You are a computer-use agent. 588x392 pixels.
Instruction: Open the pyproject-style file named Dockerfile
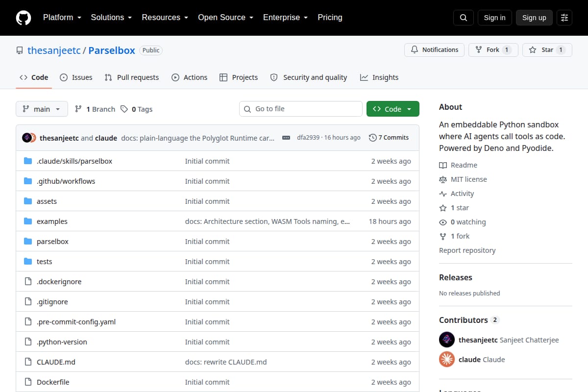(x=53, y=382)
